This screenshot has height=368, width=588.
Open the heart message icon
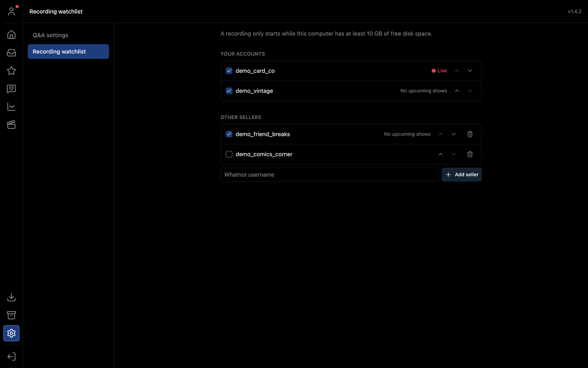11,89
